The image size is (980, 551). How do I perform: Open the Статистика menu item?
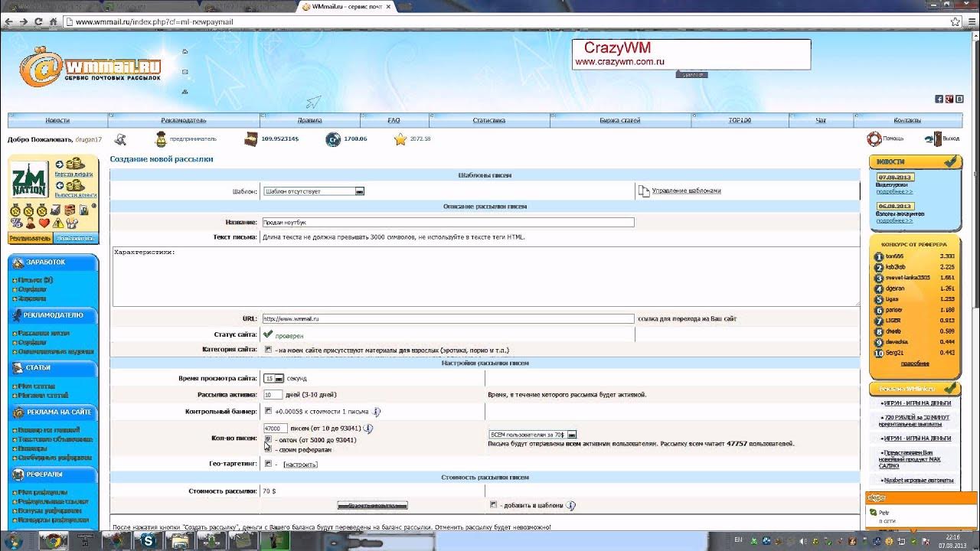[x=488, y=120]
